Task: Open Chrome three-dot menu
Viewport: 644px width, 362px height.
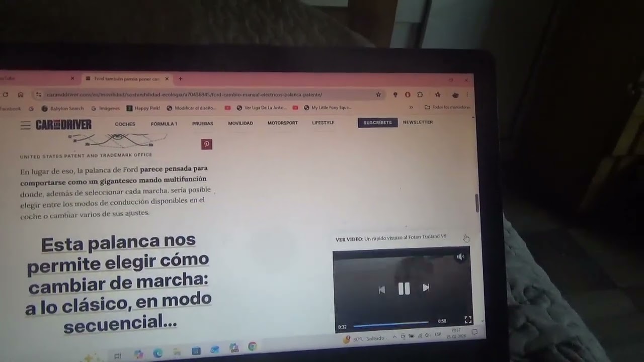Action: [467, 95]
